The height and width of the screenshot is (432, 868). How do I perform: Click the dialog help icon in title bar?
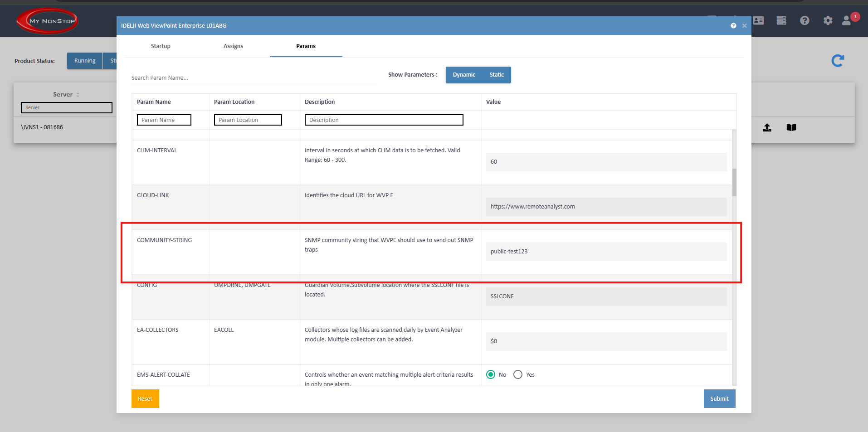(x=733, y=26)
